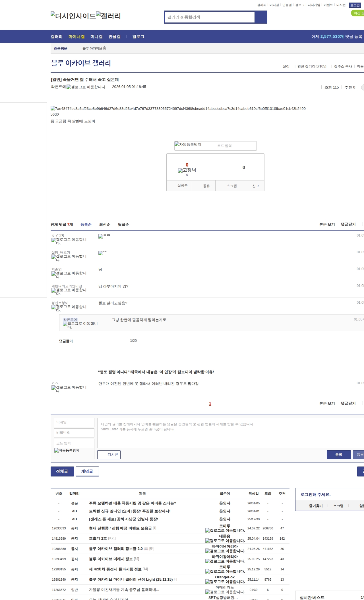Open the 최근 방문 recent visits list
This screenshot has width=364, height=600.
[61, 48]
